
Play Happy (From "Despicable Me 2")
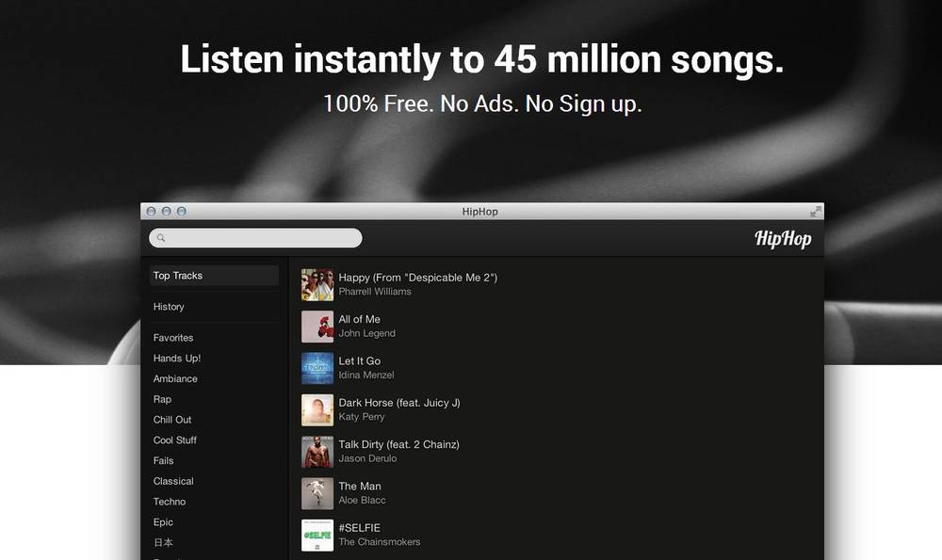coord(418,278)
